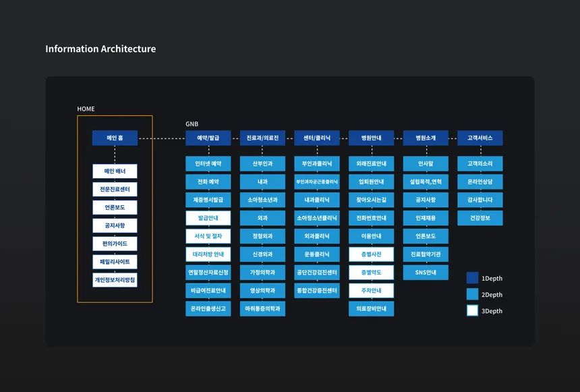Viewport: 580px width, 392px height.
Task: Click the 3Depth white swatch
Action: pos(472,310)
